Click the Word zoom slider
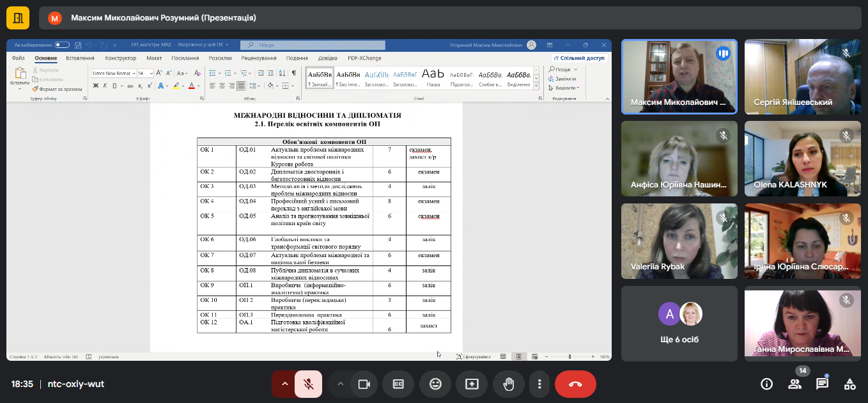This screenshot has width=868, height=403. (570, 356)
